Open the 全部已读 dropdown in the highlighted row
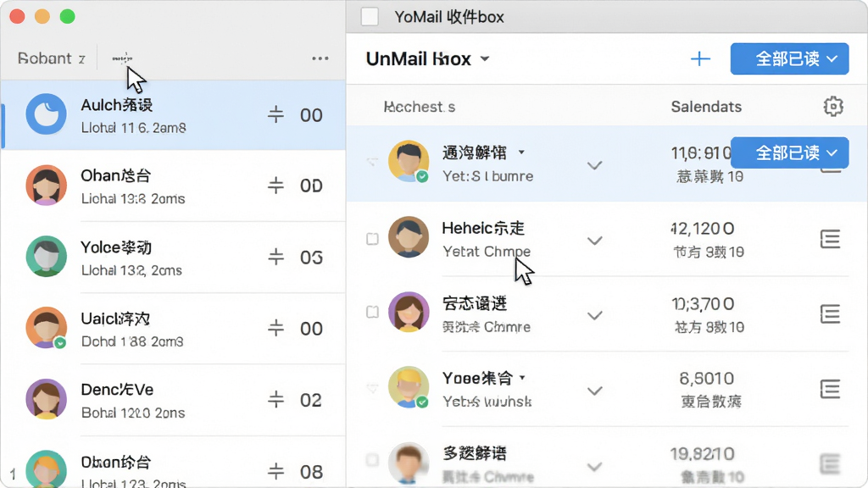Image resolution: width=868 pixels, height=488 pixels. 789,152
